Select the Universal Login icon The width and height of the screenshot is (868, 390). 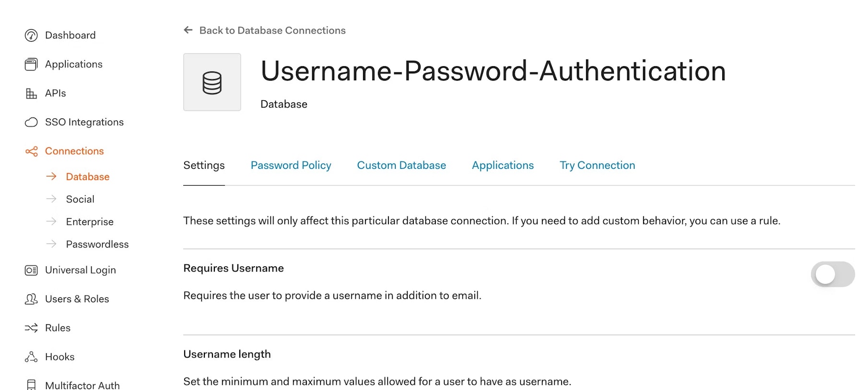[30, 270]
